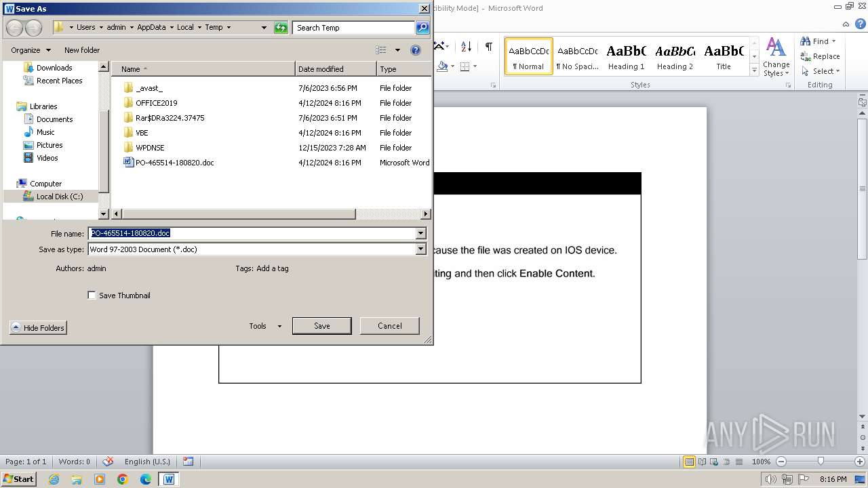868x488 pixels.
Task: Click the zoom out minus button
Action: point(781,462)
